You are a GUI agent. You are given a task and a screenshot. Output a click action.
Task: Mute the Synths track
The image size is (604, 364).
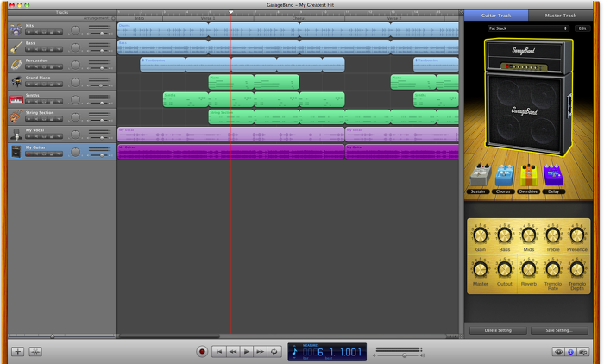click(x=36, y=102)
